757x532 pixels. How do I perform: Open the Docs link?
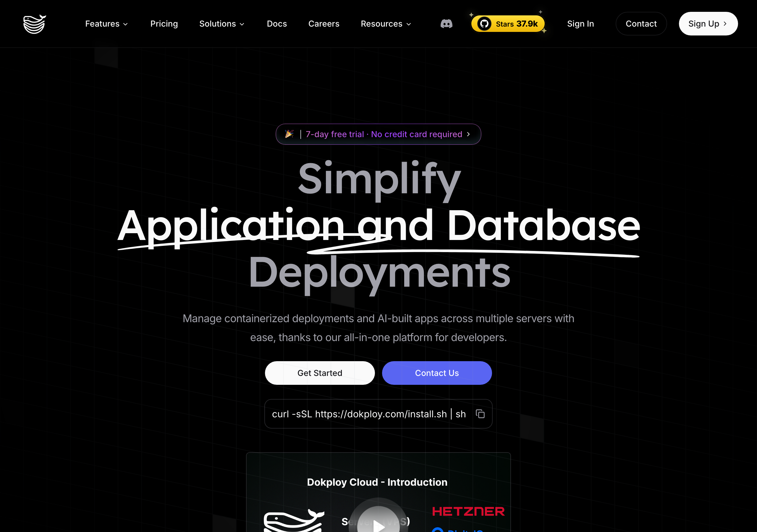coord(276,24)
